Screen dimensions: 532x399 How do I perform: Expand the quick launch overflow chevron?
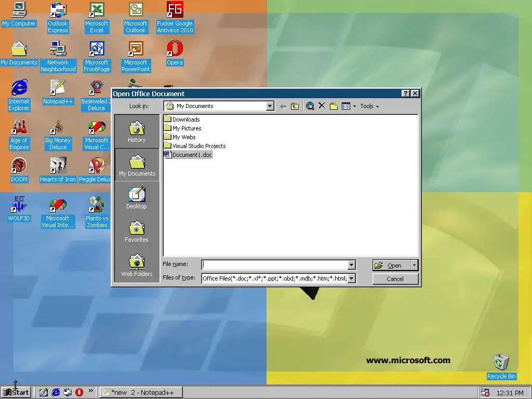coord(90,391)
